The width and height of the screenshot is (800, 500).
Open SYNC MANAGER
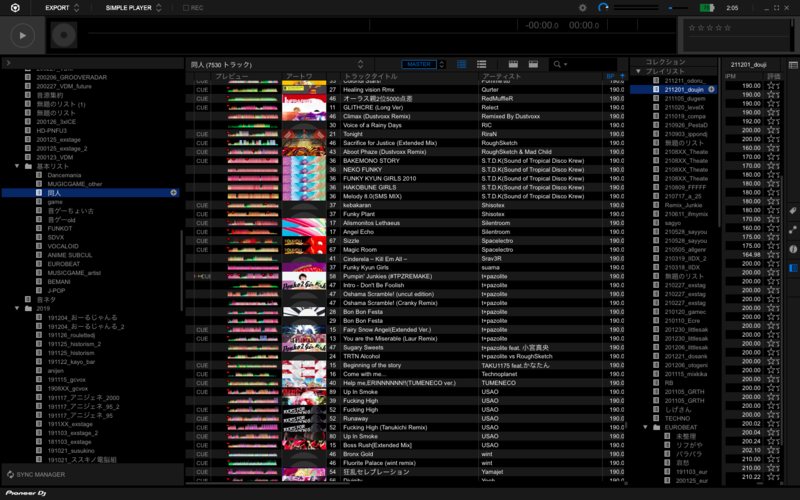pos(36,474)
